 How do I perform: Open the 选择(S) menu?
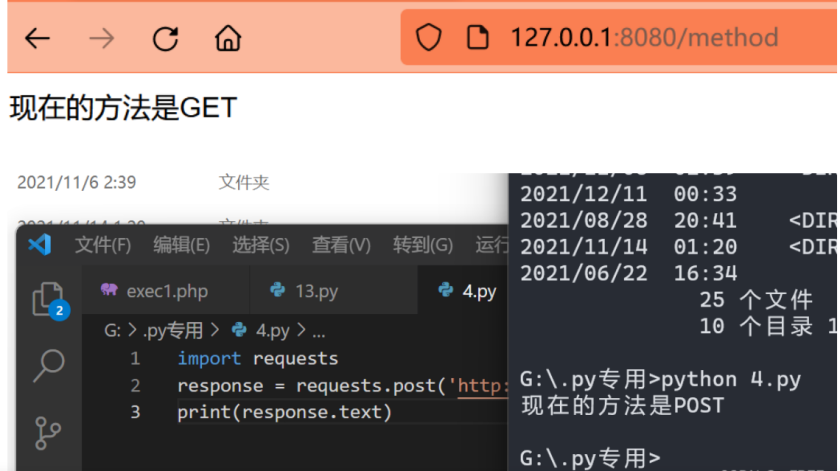click(x=261, y=245)
